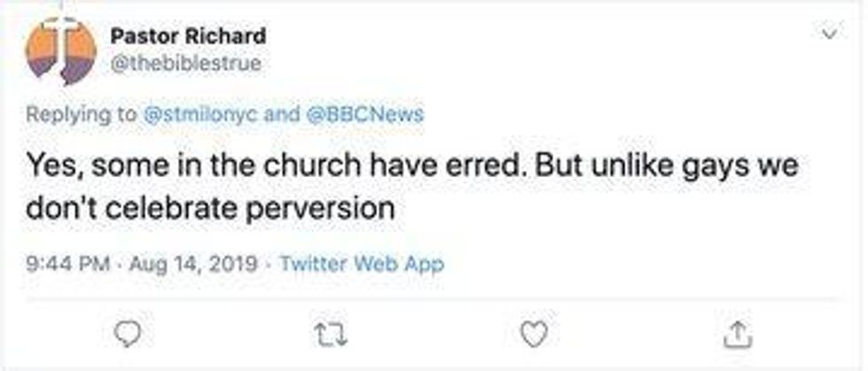The height and width of the screenshot is (371, 868).
Task: Click the cross symbol atop the avatar
Action: coord(60,19)
